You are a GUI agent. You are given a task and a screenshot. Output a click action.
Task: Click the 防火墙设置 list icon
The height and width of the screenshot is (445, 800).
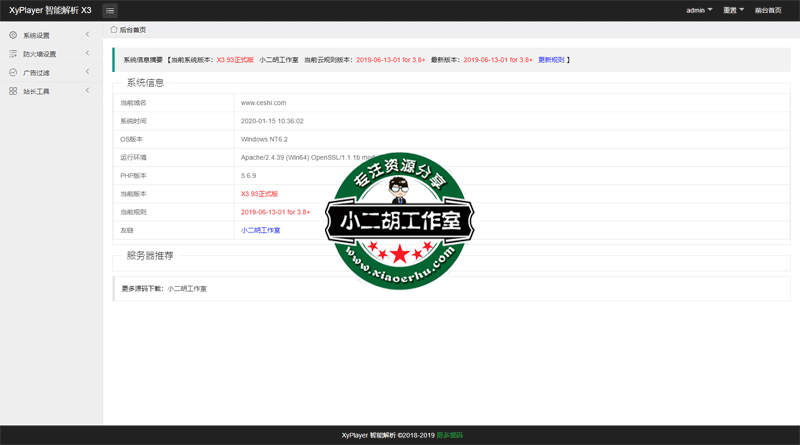coord(13,54)
